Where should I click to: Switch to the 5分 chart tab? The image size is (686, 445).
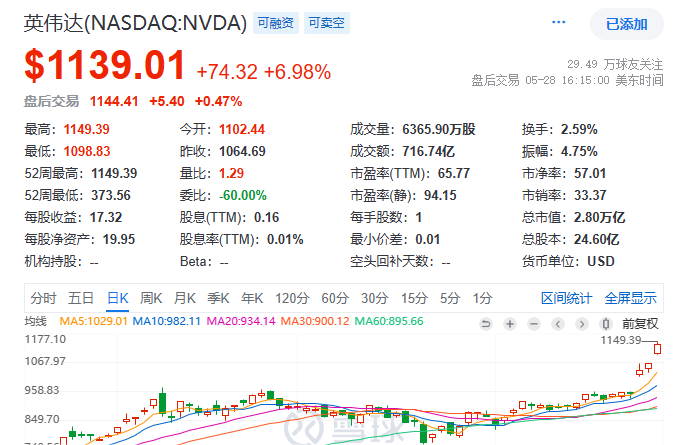pos(450,298)
